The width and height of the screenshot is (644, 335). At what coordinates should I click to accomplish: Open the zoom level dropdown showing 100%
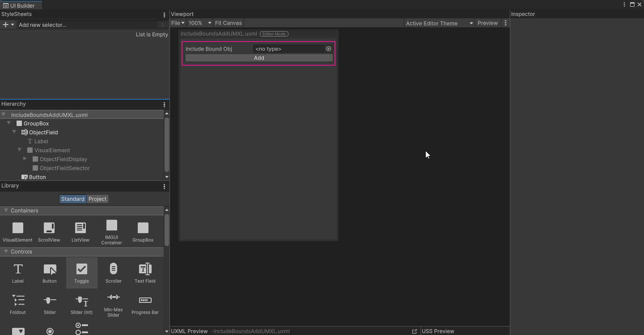pyautogui.click(x=199, y=23)
